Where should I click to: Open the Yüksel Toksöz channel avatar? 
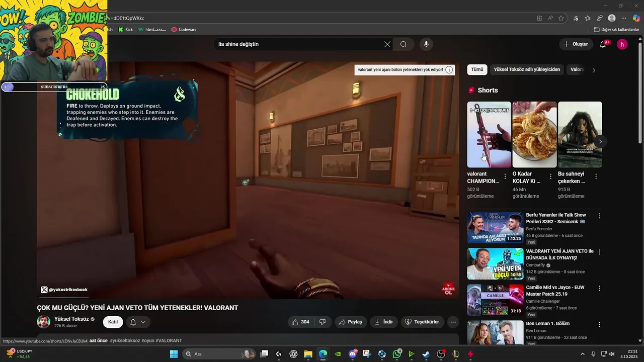(x=44, y=322)
